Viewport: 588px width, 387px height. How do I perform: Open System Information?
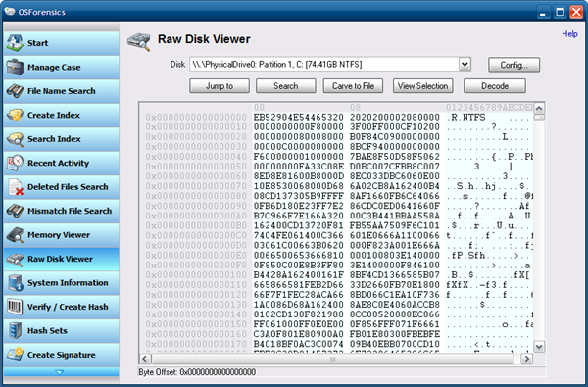click(61, 283)
